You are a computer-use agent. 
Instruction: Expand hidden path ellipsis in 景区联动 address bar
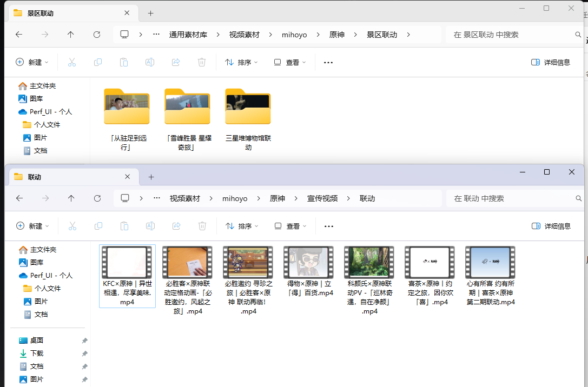[x=156, y=35]
